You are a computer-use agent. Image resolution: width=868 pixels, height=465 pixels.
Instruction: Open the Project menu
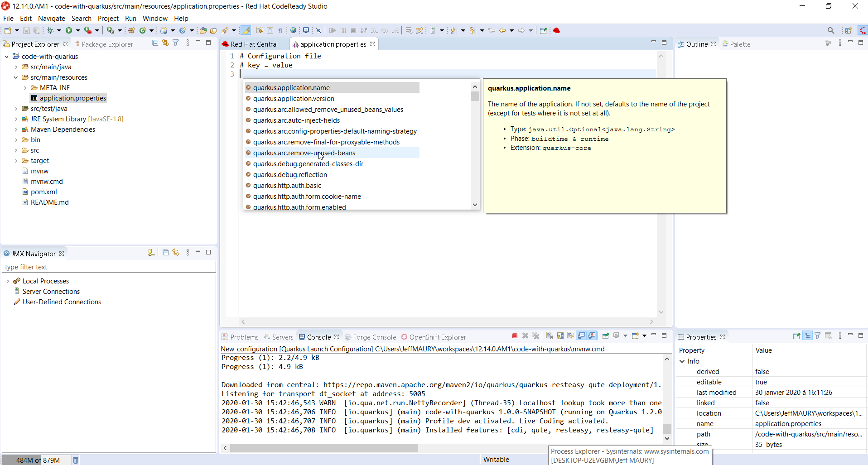tap(108, 19)
